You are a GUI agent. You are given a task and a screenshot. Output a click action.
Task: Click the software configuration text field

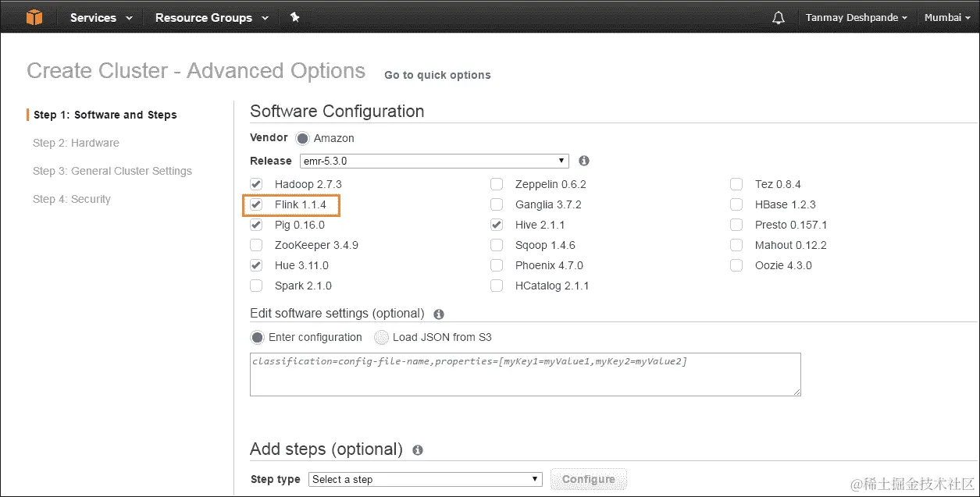click(525, 375)
